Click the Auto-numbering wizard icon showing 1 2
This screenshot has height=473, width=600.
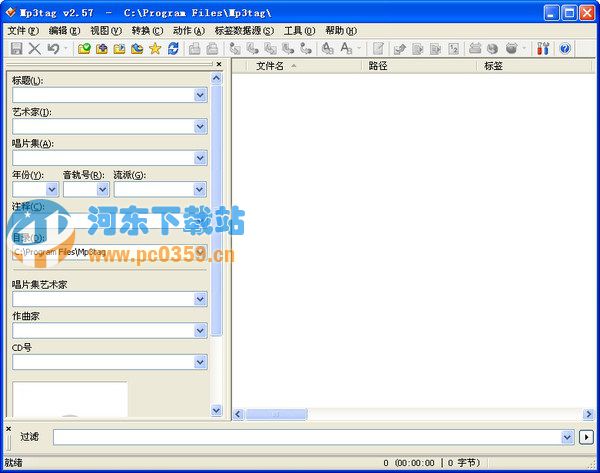pos(453,49)
